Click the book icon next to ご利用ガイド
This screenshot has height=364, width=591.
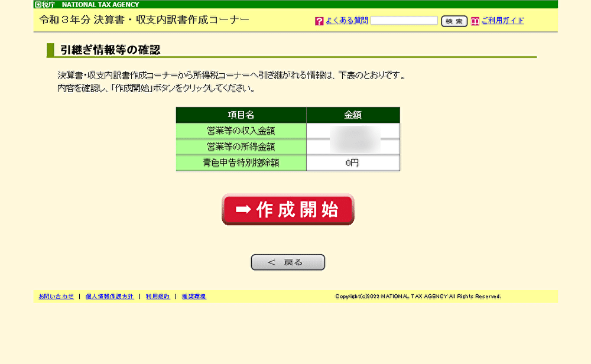475,21
